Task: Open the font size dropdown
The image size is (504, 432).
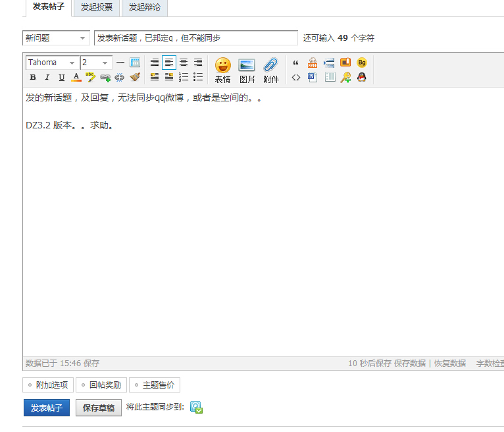Action: 96,63
